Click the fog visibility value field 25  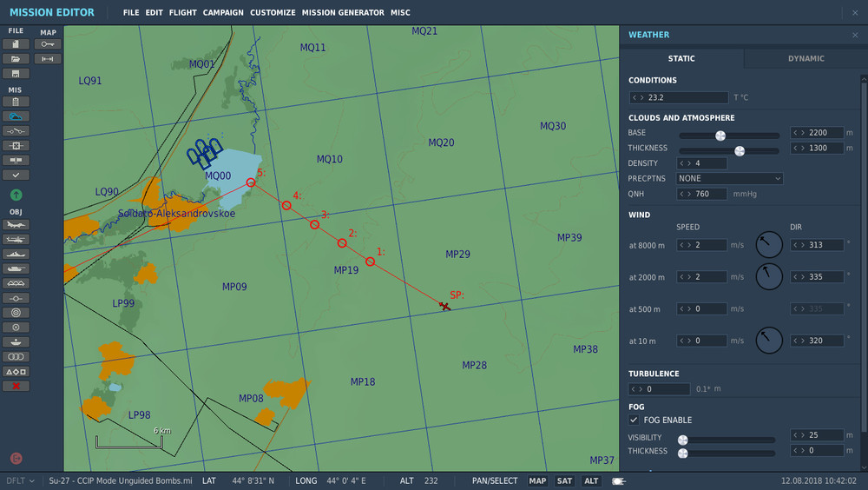tap(817, 435)
